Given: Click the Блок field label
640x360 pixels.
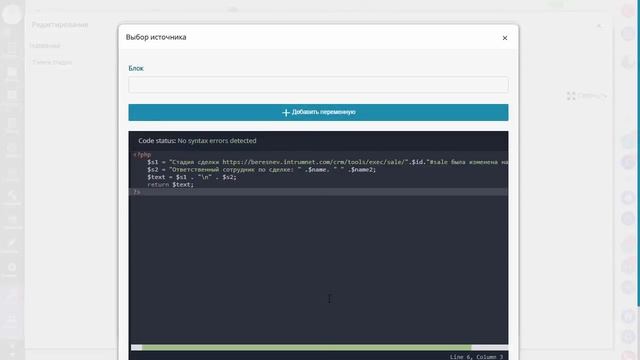Looking at the screenshot, I should [x=136, y=68].
